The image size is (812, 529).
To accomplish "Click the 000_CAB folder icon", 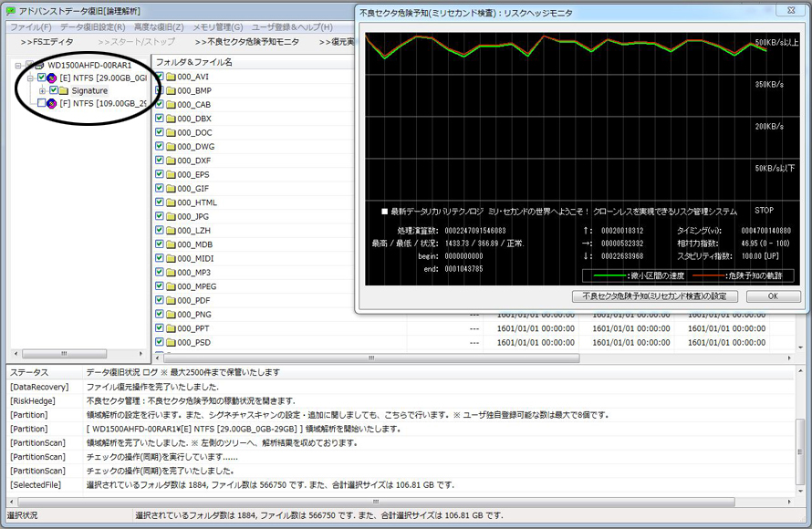I will pyautogui.click(x=171, y=105).
